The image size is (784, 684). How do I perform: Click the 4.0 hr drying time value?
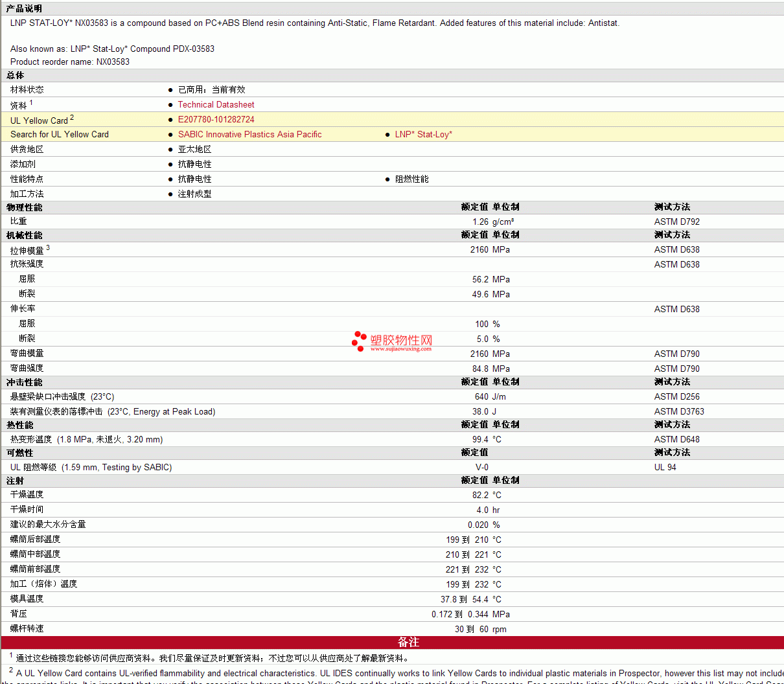click(488, 510)
